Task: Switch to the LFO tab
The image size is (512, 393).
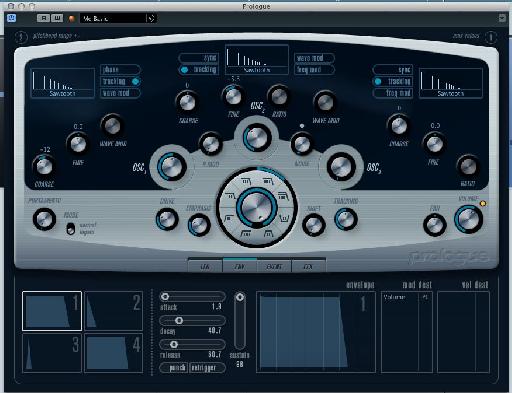Action: tap(205, 266)
